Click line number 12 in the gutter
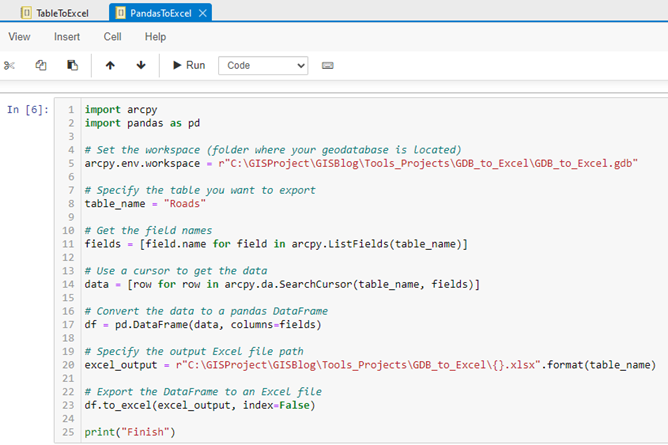 (x=68, y=257)
